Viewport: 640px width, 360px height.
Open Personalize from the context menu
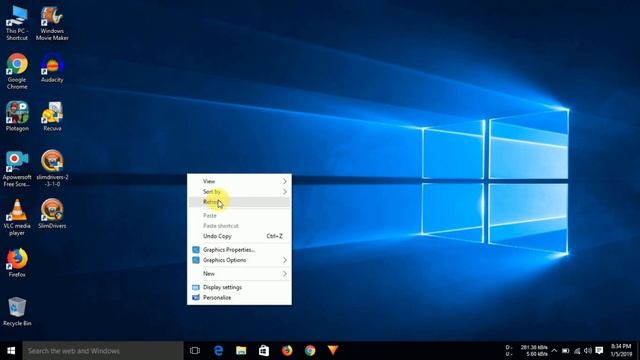coord(239,298)
